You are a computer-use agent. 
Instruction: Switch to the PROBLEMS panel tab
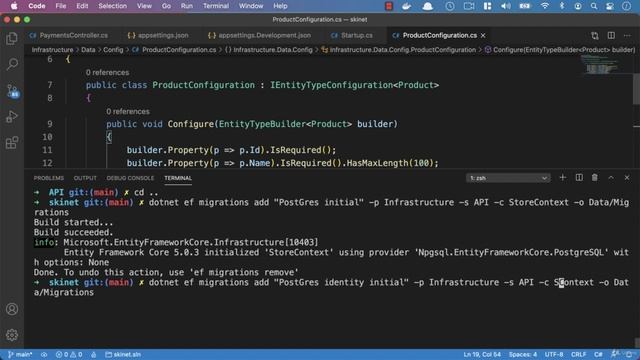pos(49,178)
